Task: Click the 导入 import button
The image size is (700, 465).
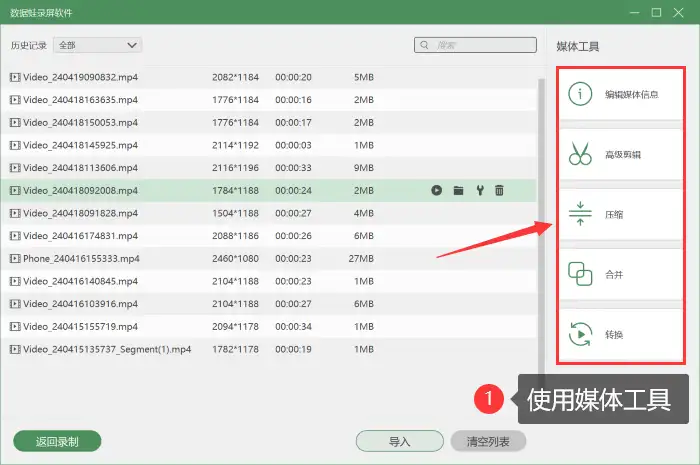Action: click(400, 441)
